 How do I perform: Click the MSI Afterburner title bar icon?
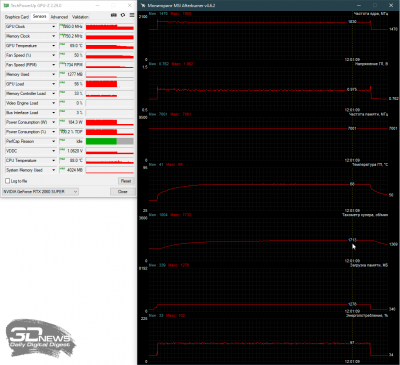tap(143, 6)
